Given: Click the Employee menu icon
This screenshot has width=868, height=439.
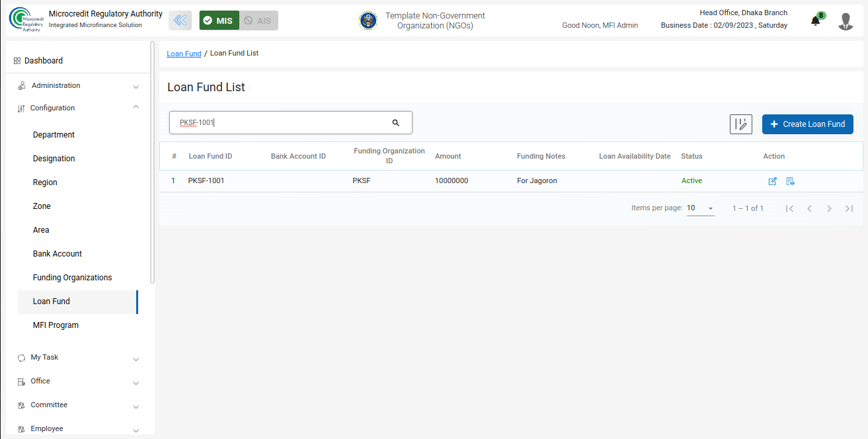Looking at the screenshot, I should click(x=21, y=429).
